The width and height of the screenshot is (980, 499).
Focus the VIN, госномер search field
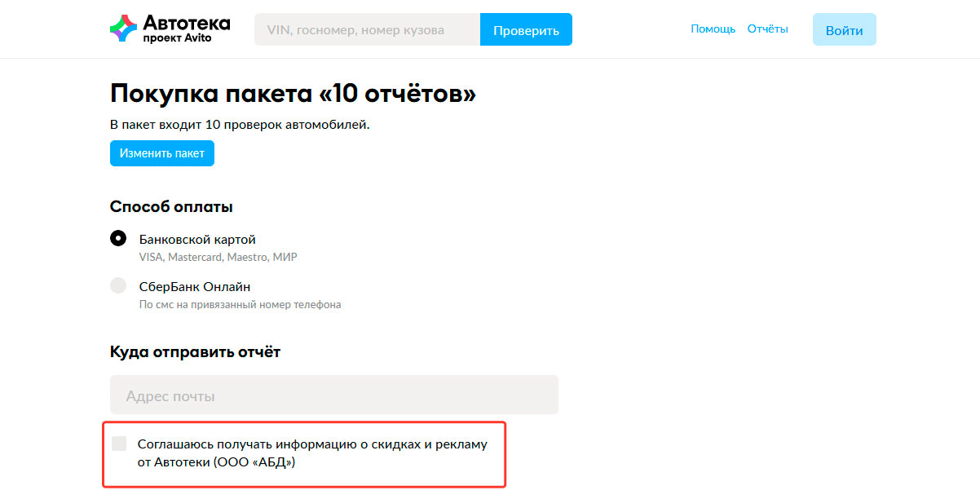[367, 30]
